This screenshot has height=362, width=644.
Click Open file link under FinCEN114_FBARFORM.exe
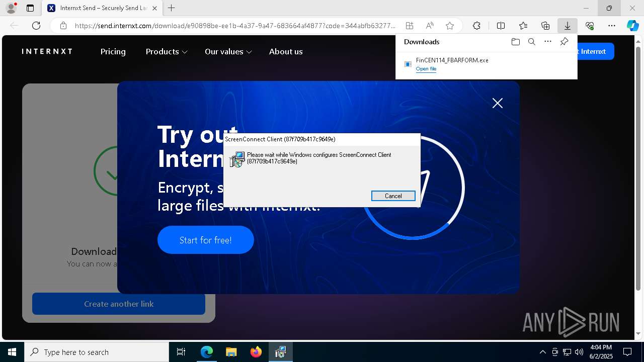426,69
